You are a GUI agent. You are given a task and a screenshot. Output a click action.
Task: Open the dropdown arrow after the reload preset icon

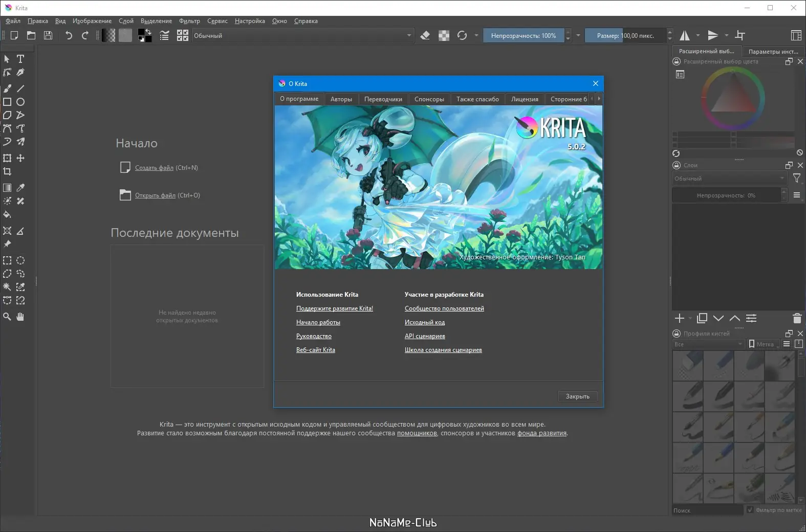point(476,35)
